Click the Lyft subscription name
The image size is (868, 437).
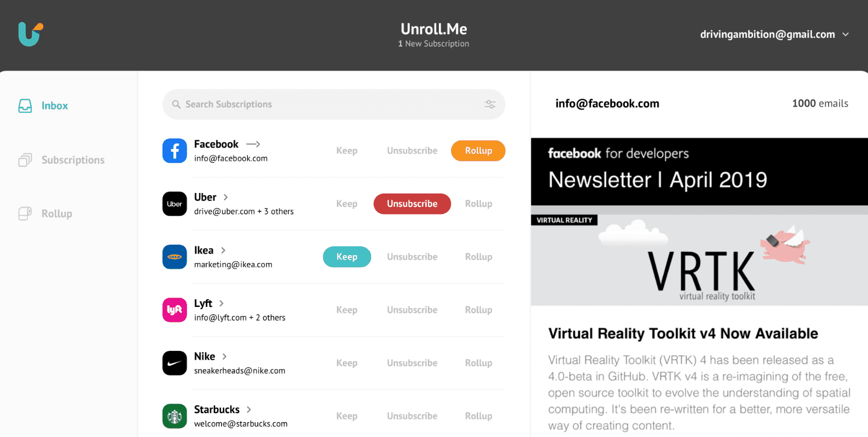tap(203, 304)
